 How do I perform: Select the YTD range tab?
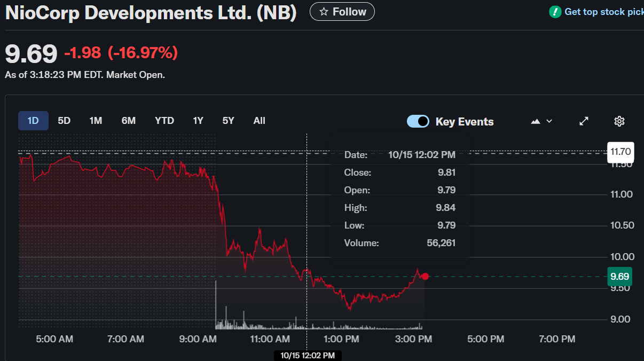click(164, 121)
